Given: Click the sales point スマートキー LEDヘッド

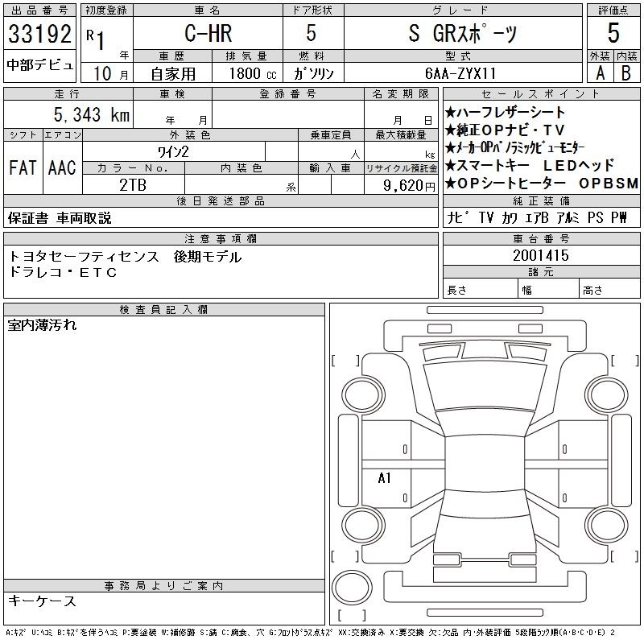Looking at the screenshot, I should point(530,165).
